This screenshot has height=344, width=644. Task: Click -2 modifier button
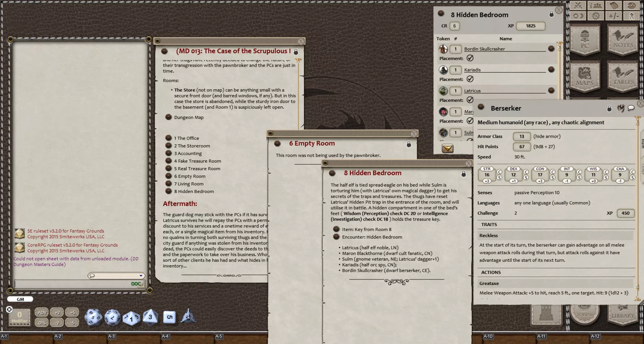[x=57, y=323]
